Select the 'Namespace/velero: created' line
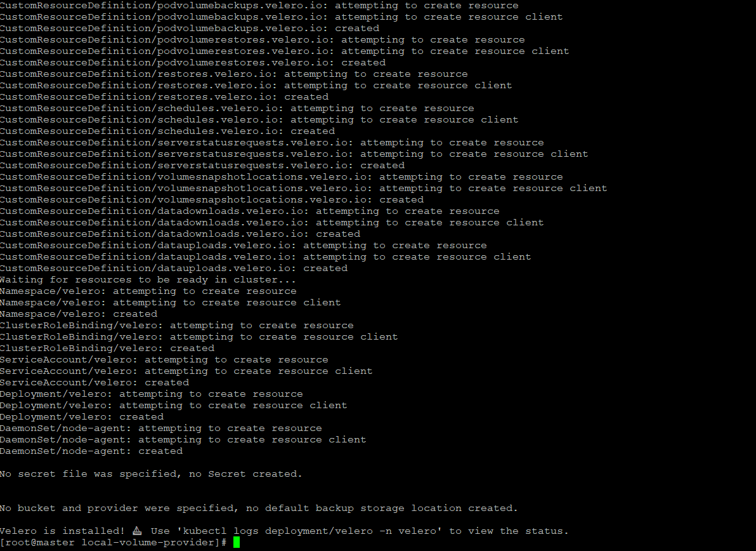Viewport: 756px width, 551px height. point(79,314)
